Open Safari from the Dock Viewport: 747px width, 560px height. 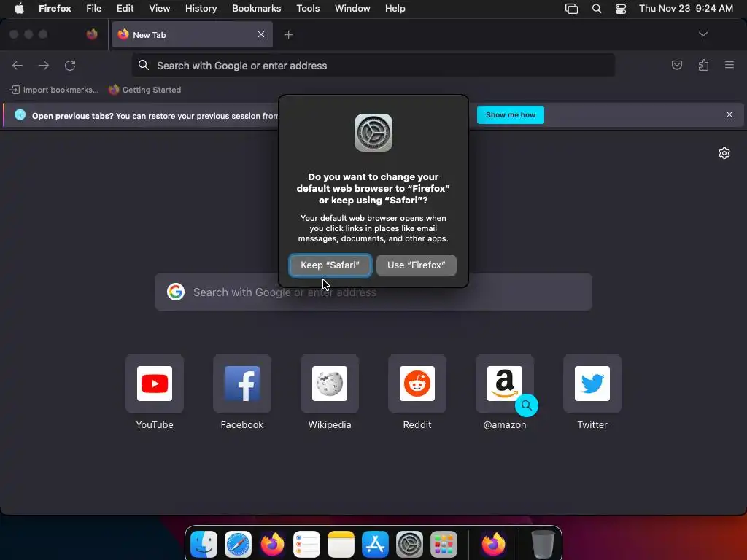[239, 544]
